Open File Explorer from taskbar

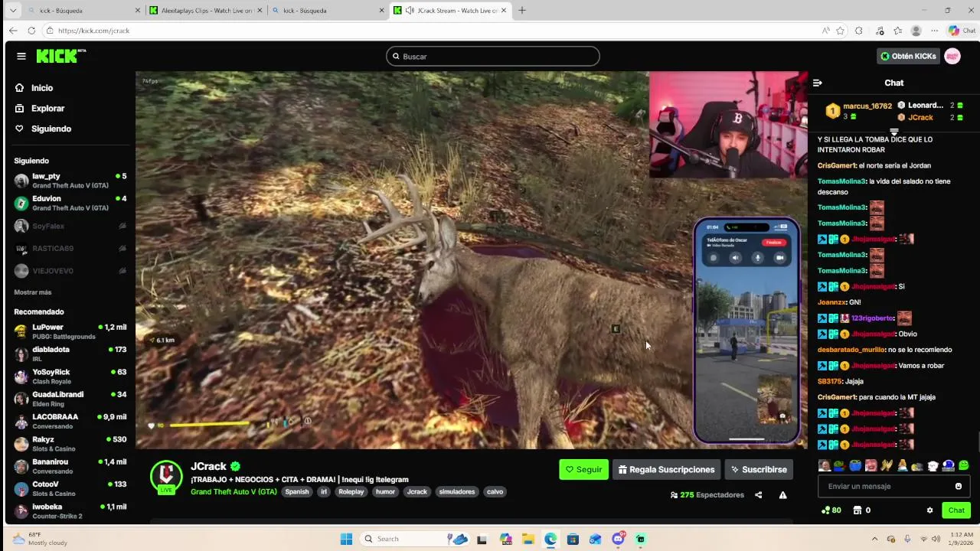point(528,539)
